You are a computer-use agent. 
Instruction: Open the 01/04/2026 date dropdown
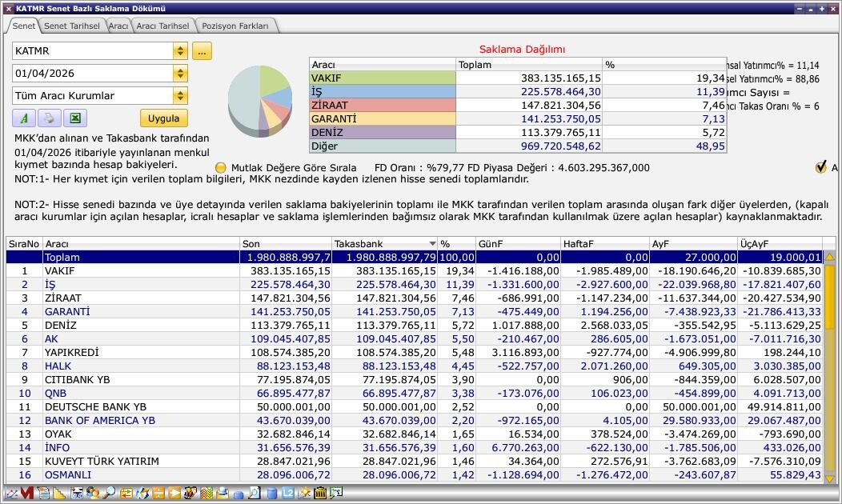180,74
